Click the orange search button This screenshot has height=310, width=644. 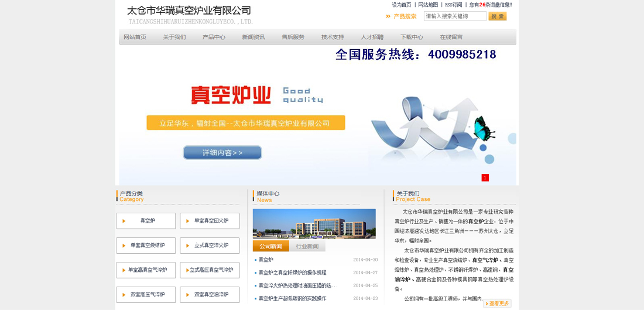pos(497,16)
